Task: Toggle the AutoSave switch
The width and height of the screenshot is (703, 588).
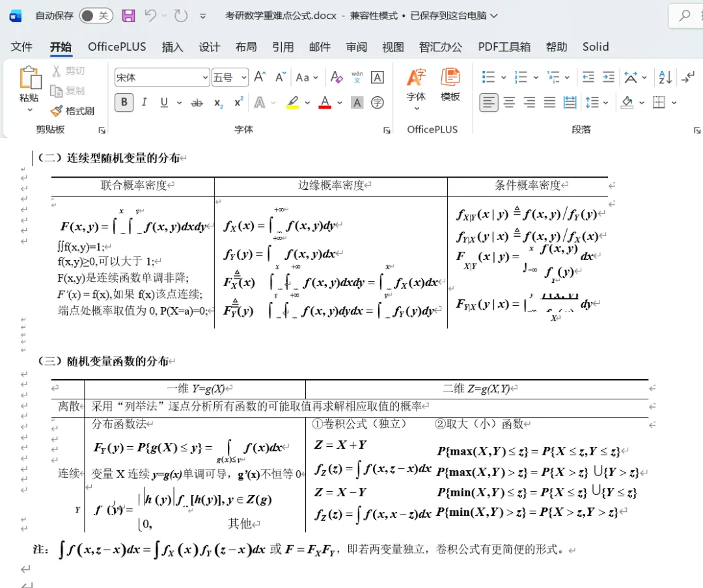Action: 96,16
